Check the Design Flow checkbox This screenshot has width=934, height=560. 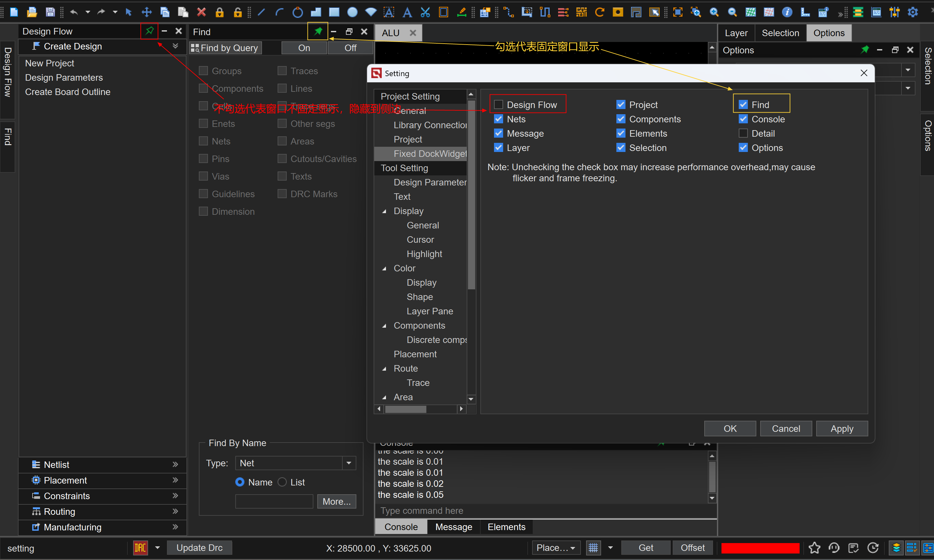point(499,104)
